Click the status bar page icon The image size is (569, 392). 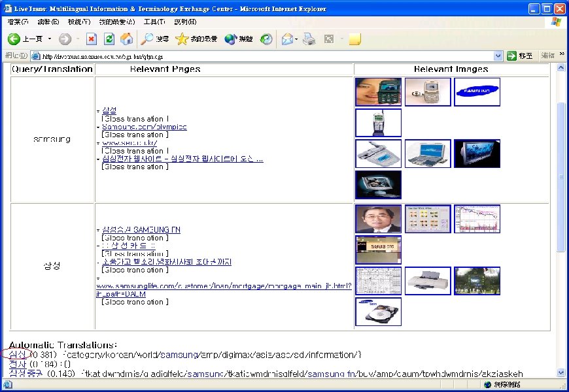pos(8,384)
